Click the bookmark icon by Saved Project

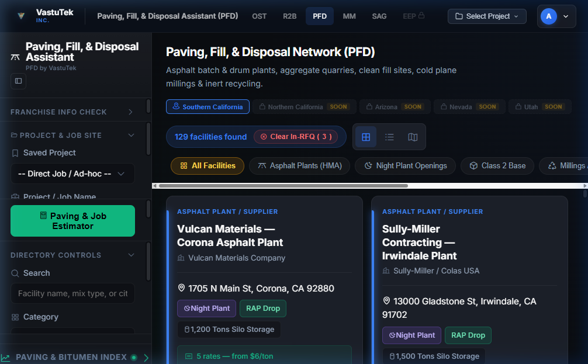tap(15, 153)
